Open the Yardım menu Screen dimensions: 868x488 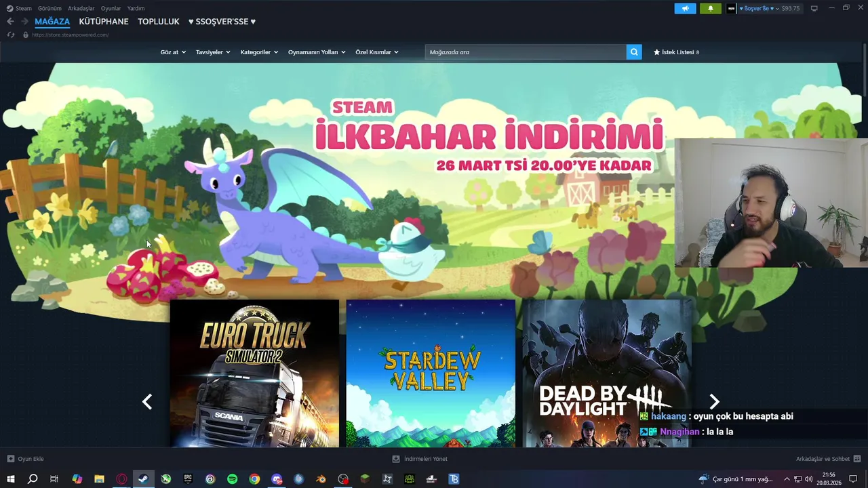136,8
